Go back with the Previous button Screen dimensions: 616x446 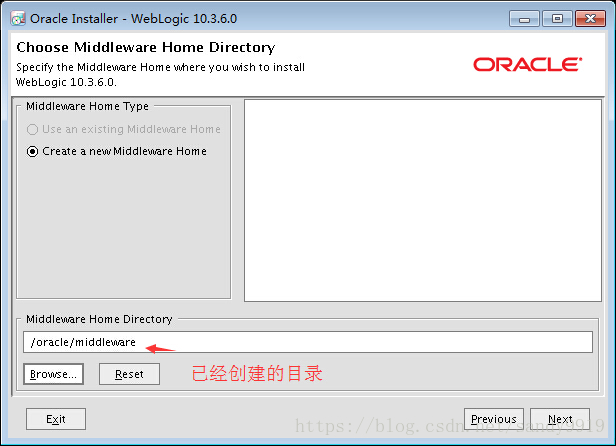(x=494, y=419)
